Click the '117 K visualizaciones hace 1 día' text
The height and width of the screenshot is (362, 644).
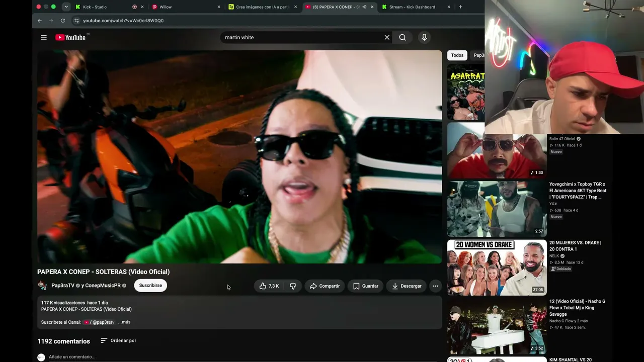(x=74, y=303)
